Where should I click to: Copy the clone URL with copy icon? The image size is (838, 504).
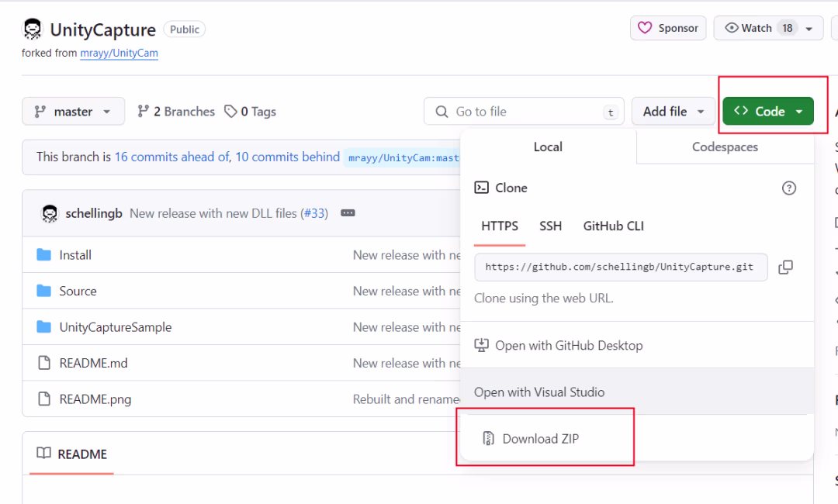pyautogui.click(x=785, y=267)
